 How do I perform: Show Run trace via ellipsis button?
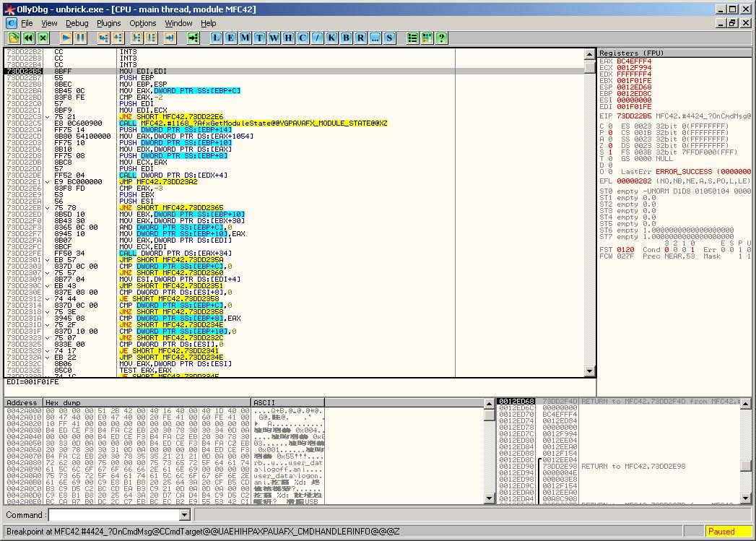tap(375, 38)
